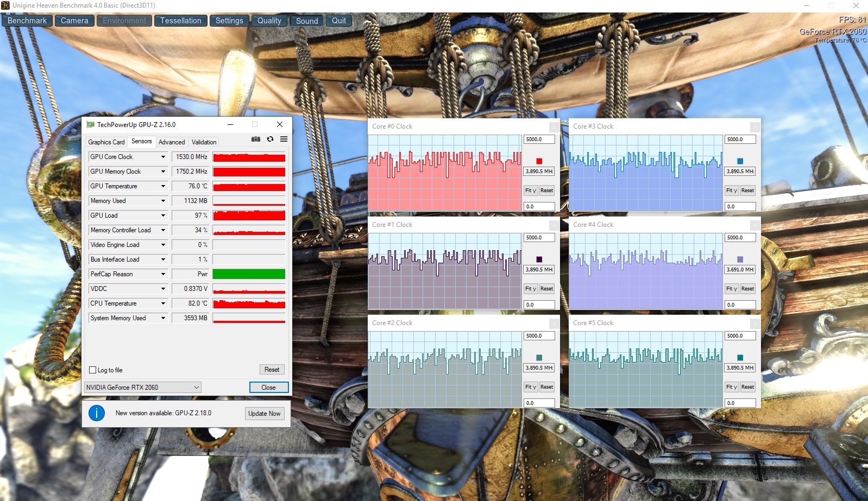The image size is (868, 501).
Task: Click the teal swatch on Core #5 graph
Action: [x=740, y=358]
